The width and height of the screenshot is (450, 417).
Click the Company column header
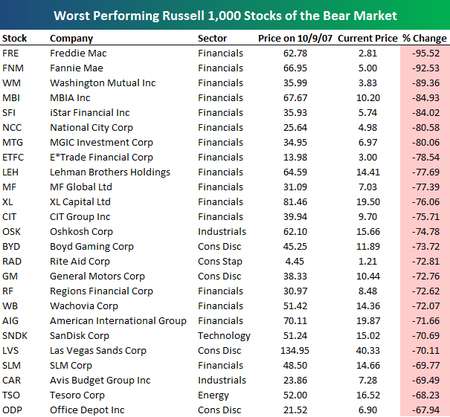(71, 39)
